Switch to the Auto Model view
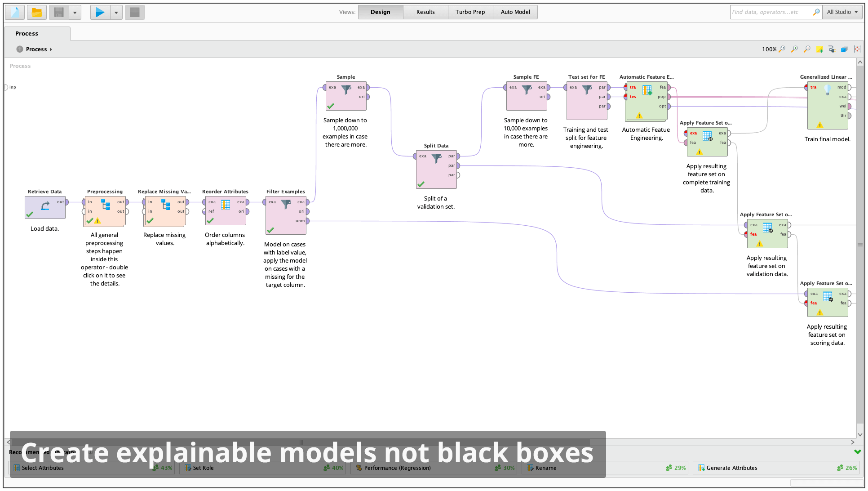868x491 pixels. 515,12
